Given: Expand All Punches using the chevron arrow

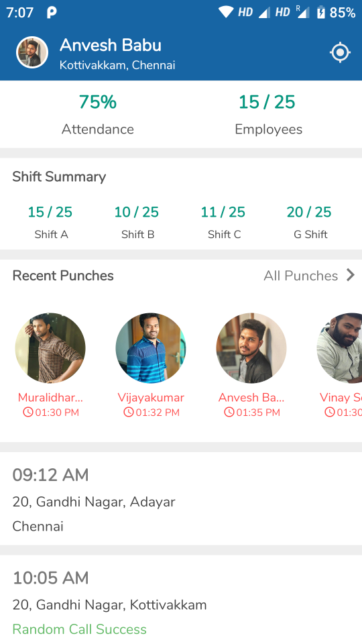Looking at the screenshot, I should (350, 275).
